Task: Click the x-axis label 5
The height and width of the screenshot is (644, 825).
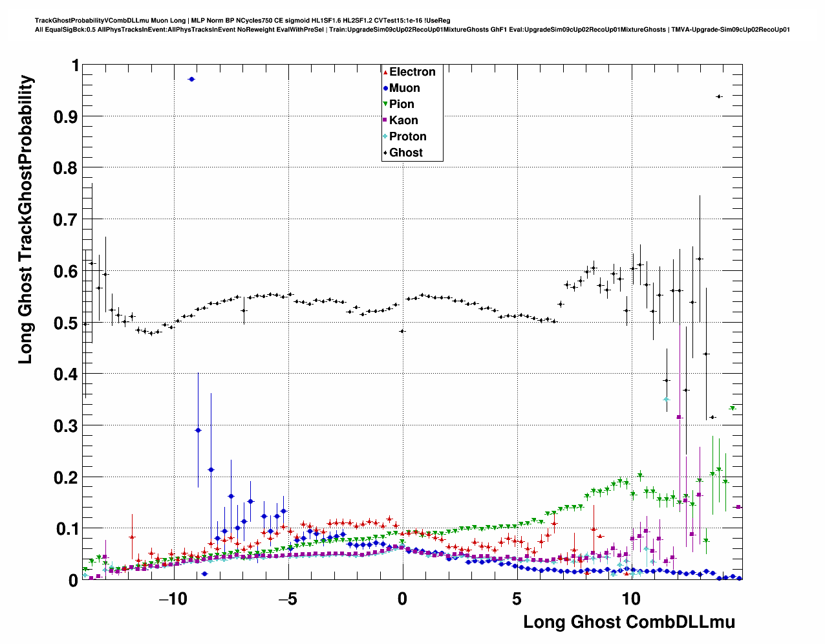Action: [517, 599]
